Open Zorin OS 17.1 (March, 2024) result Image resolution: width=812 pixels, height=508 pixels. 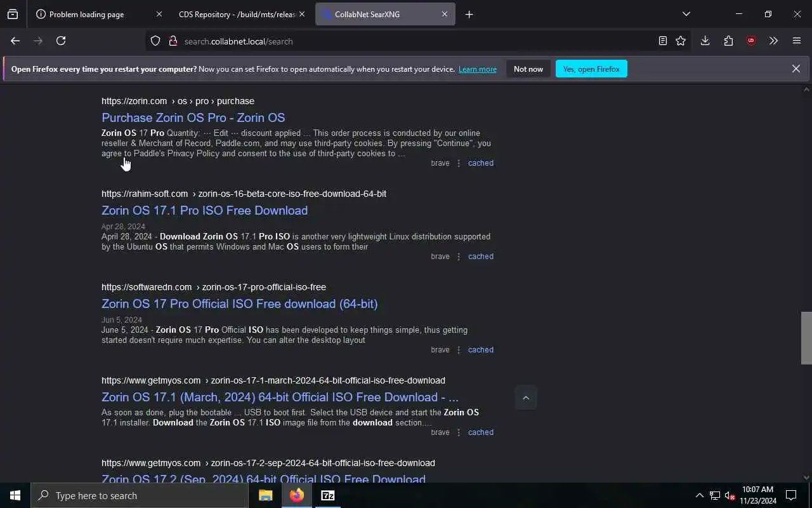click(280, 397)
